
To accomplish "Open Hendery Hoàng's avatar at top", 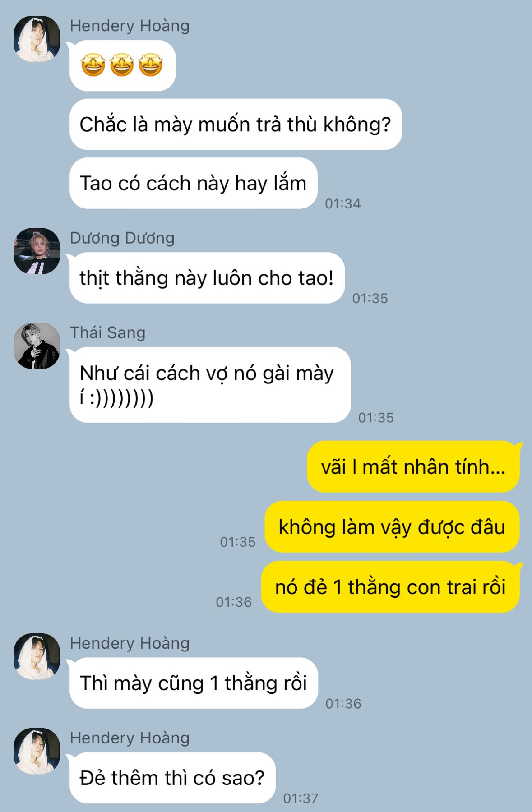I will (x=37, y=39).
